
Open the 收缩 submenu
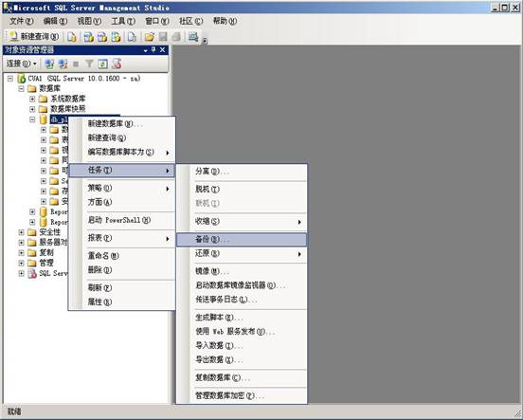242,221
